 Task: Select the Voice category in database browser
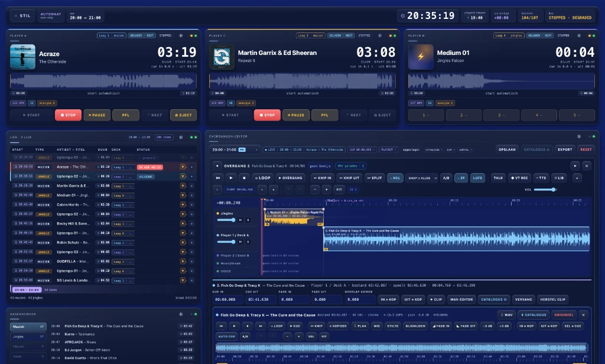28,356
